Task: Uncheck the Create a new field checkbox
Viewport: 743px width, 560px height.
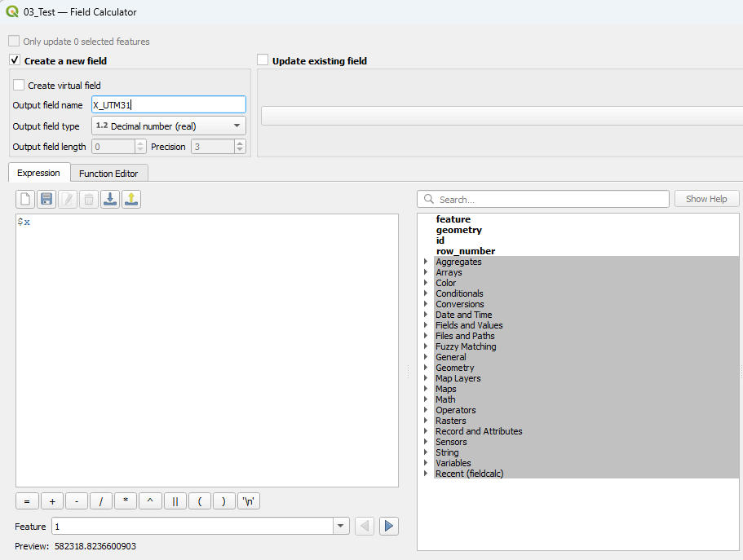Action: (15, 60)
